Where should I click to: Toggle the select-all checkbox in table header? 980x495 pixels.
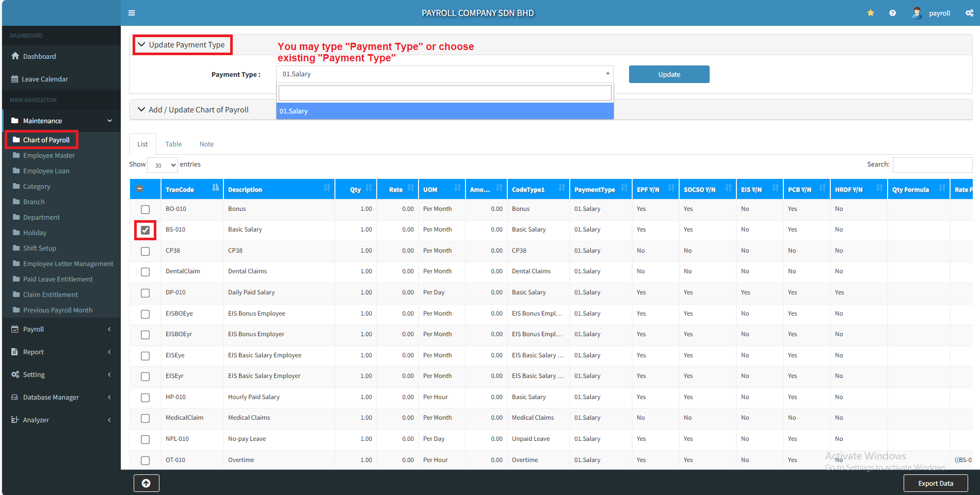(139, 189)
